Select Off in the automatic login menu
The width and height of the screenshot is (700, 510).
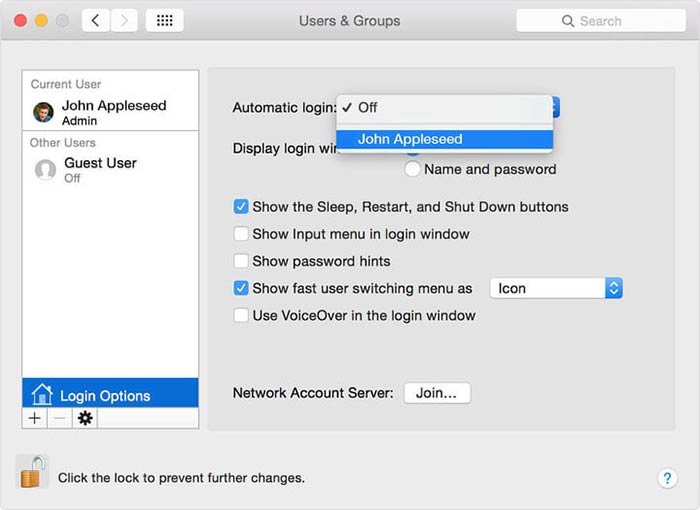(367, 107)
